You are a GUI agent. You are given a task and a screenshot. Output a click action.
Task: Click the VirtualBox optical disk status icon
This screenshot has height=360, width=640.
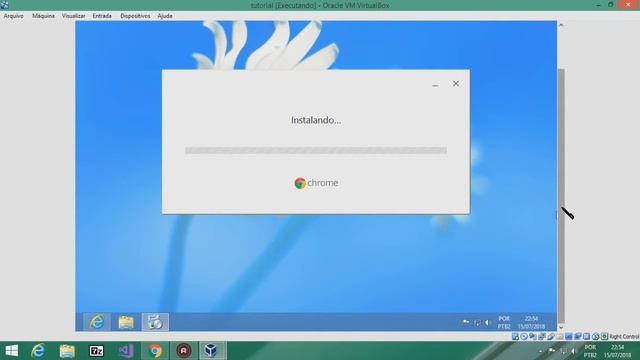click(x=524, y=336)
